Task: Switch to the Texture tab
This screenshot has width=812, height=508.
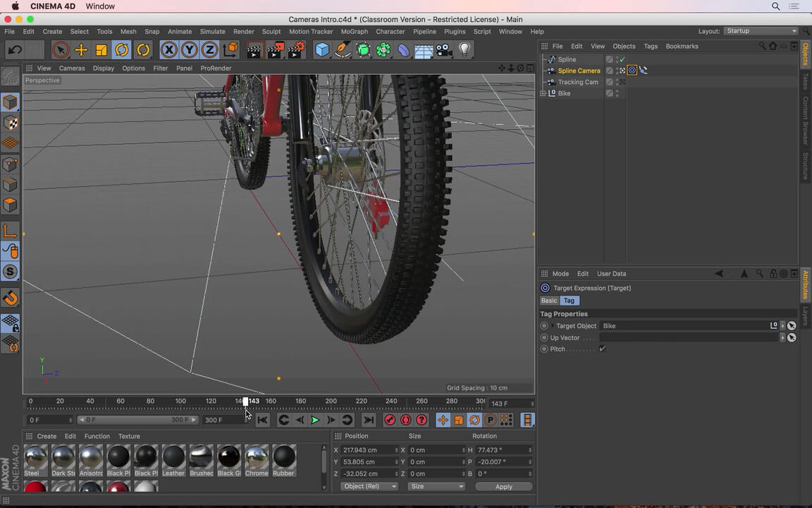Action: click(129, 436)
